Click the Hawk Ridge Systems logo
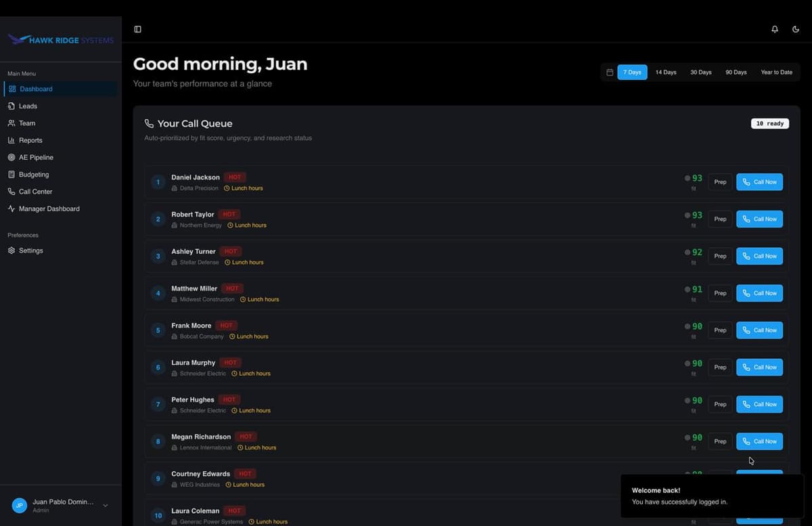 (x=60, y=40)
